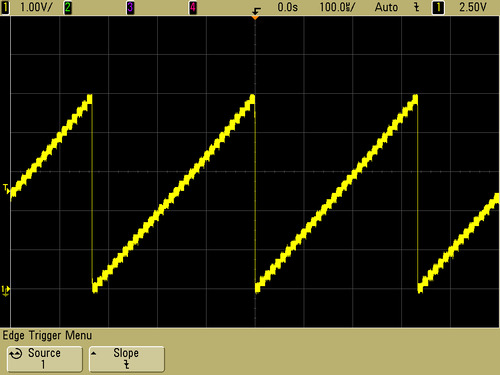Click the Edge Trigger Menu title
This screenshot has width=500, height=375.
(47, 335)
